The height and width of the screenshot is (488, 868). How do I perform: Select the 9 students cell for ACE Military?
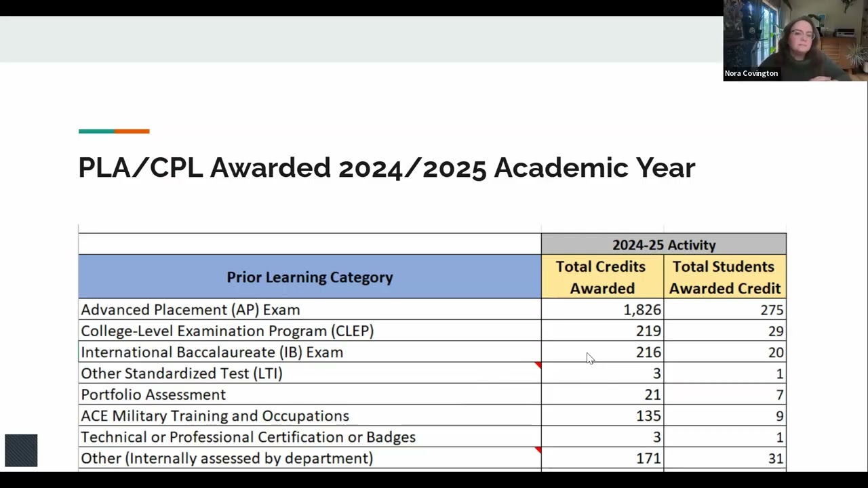pos(725,415)
